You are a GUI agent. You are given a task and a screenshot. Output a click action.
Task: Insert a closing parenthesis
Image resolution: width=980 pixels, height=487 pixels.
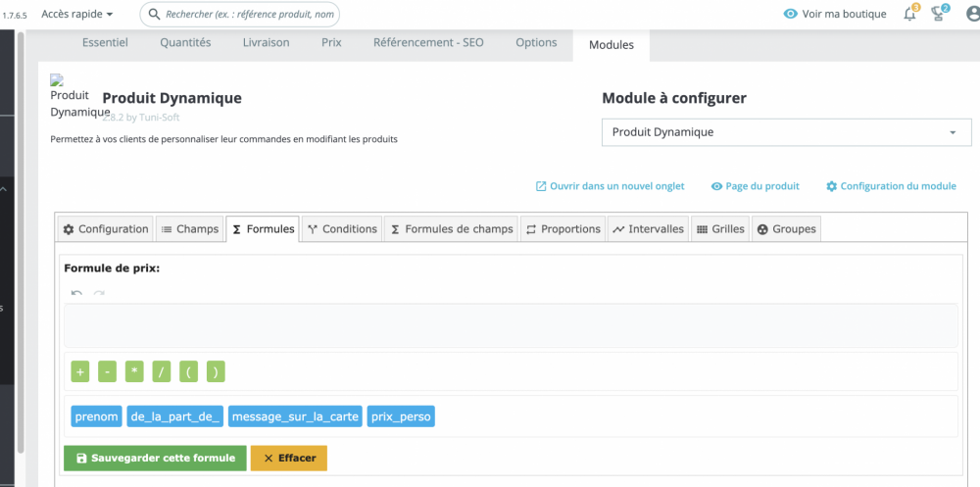tap(216, 371)
